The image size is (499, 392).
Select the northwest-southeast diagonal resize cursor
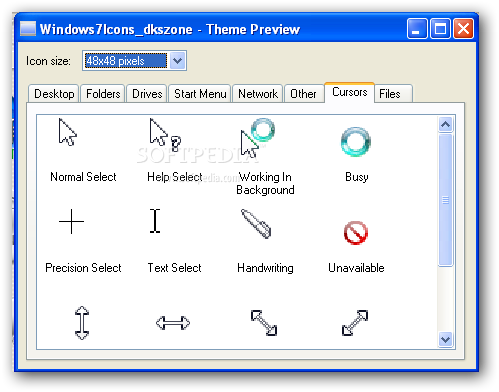[264, 323]
